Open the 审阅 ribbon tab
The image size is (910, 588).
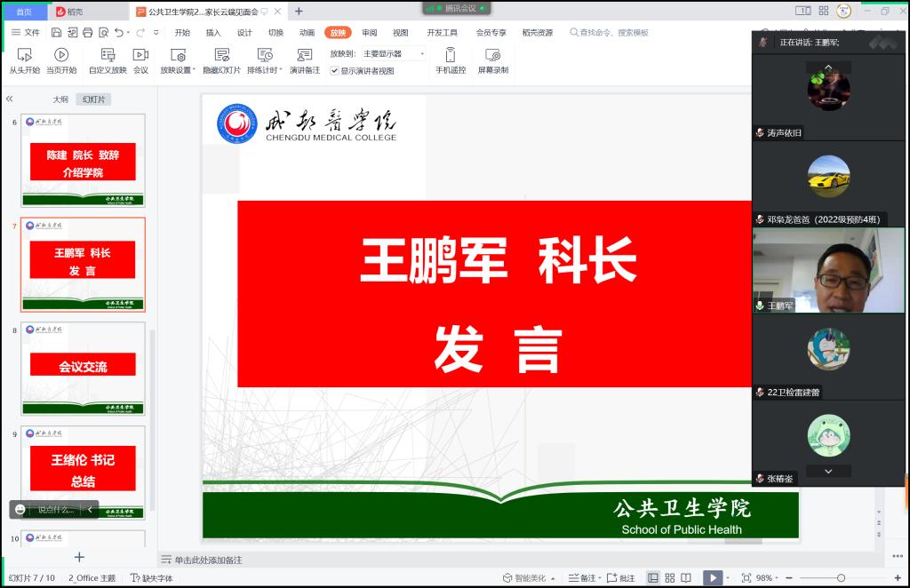click(370, 33)
